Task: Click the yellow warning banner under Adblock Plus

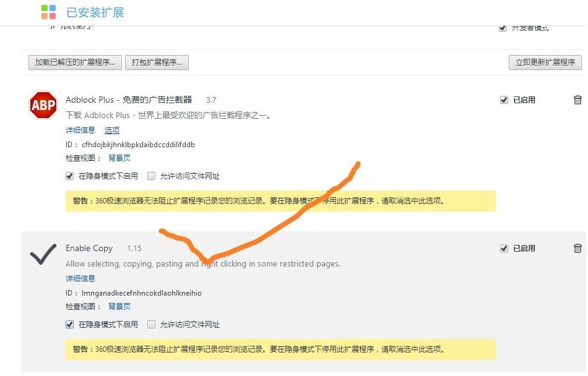Action: (280, 201)
